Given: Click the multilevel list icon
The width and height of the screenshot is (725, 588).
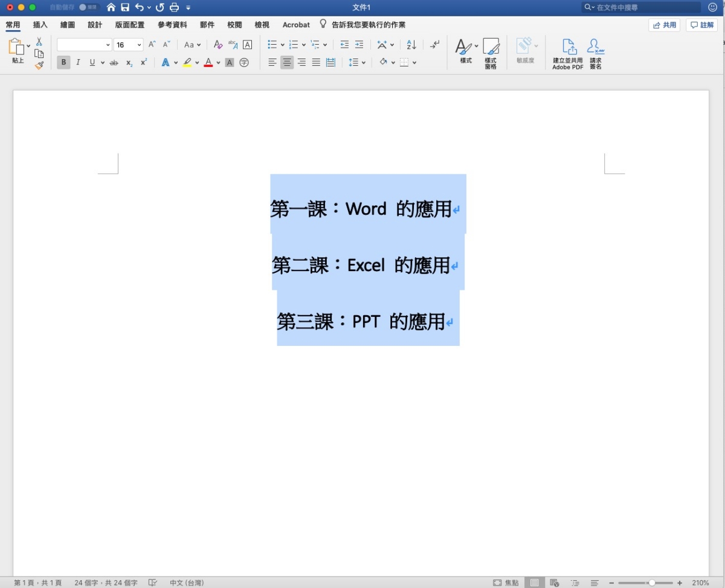Looking at the screenshot, I should coord(315,45).
